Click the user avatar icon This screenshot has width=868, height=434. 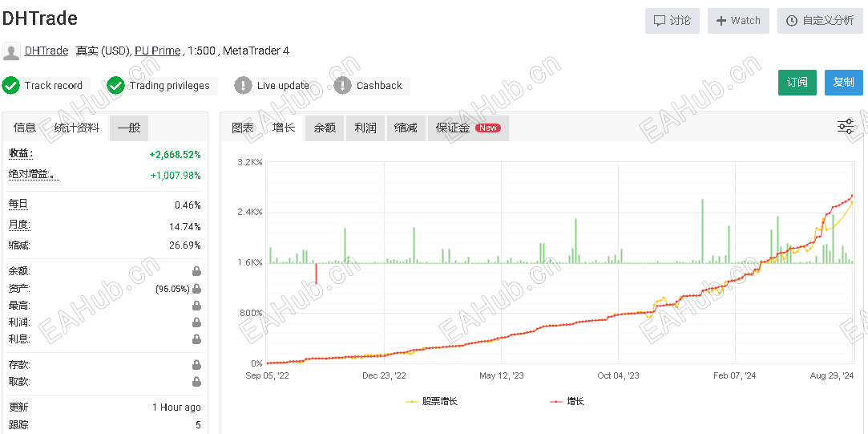pos(11,51)
